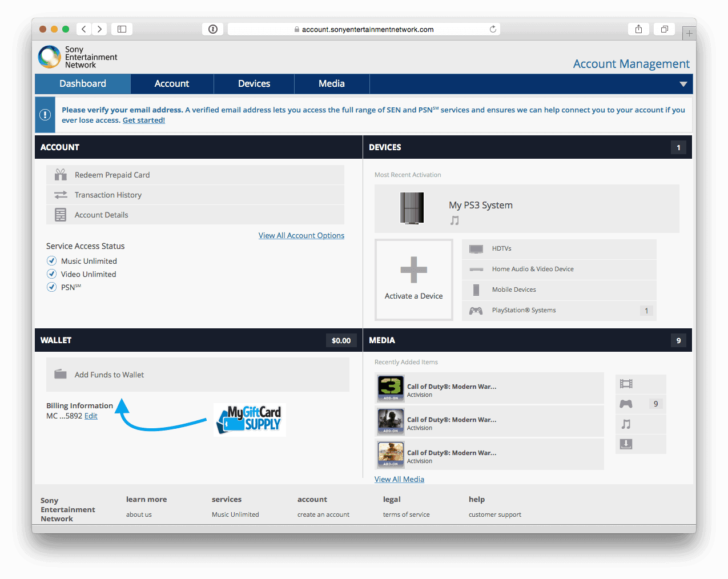Click Edit next to billing information
The height and width of the screenshot is (579, 728).
click(91, 416)
